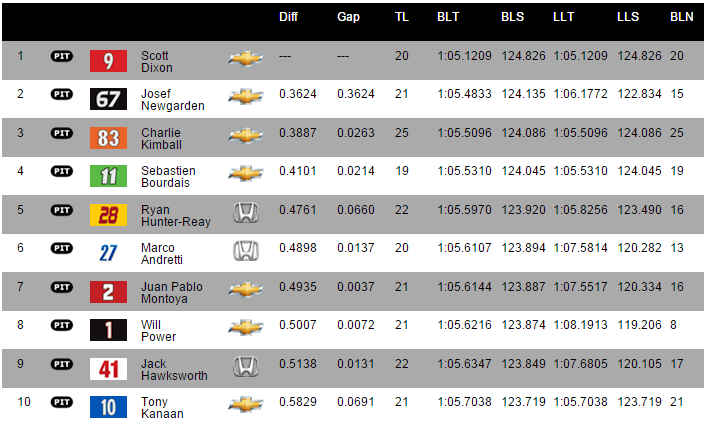Select the PIT indicator for Will Power
This screenshot has width=708, height=426.
click(61, 325)
